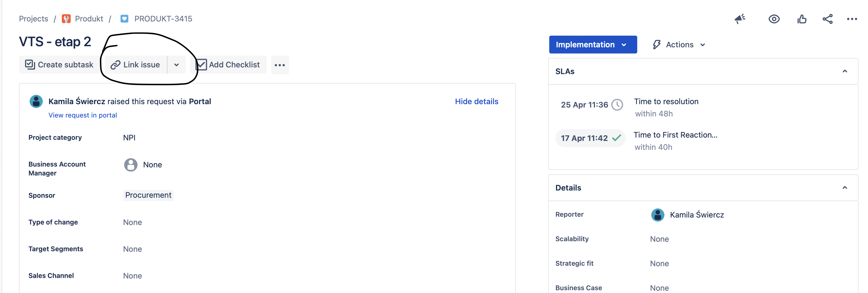Click the Produkt project avatar icon
Image resolution: width=868 pixels, height=293 pixels.
66,19
